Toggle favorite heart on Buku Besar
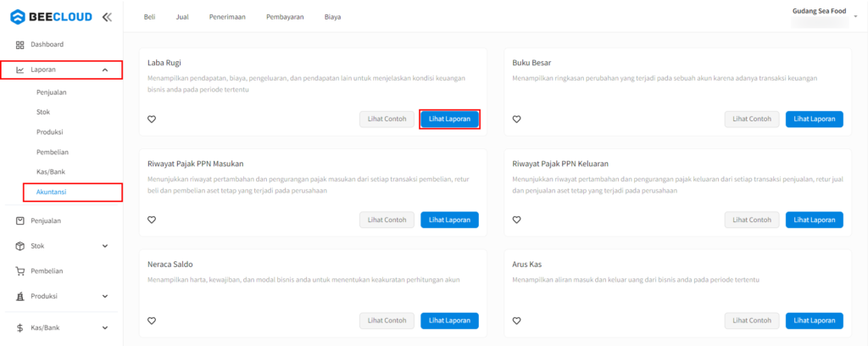The width and height of the screenshot is (868, 346). point(517,120)
